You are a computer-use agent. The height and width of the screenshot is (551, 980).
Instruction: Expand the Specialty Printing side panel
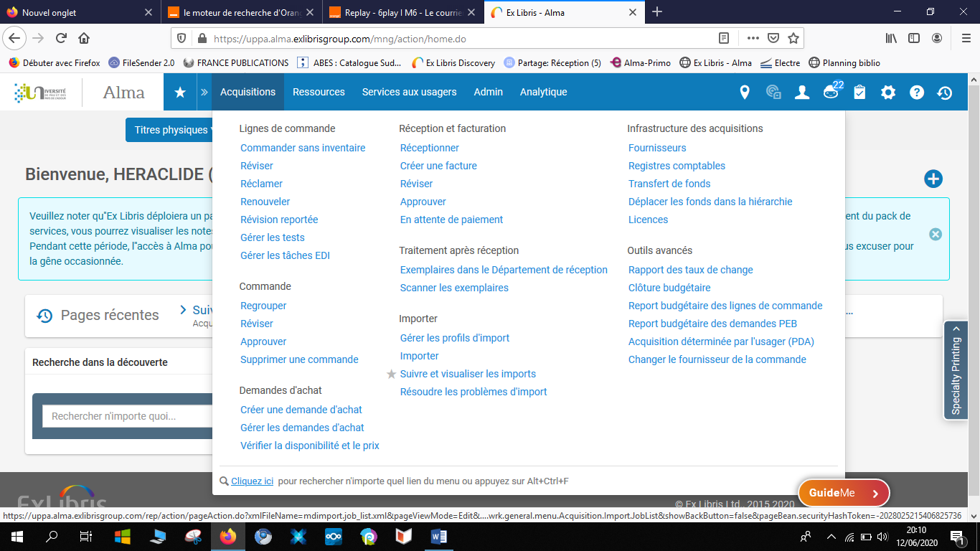(x=956, y=369)
